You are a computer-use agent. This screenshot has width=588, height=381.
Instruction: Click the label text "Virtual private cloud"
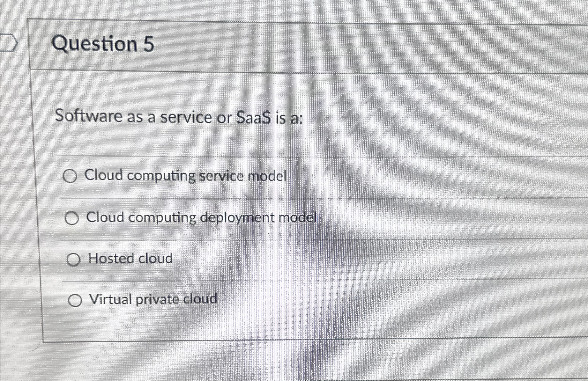(x=153, y=299)
